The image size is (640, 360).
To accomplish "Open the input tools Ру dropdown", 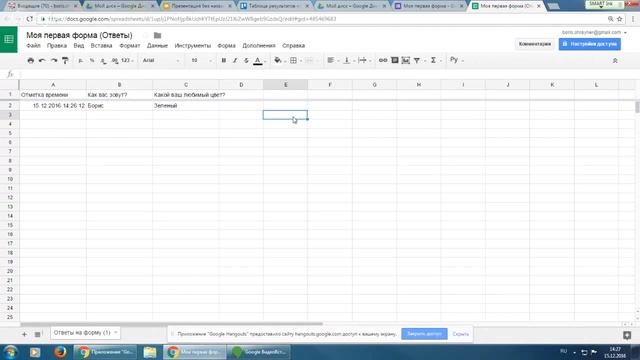I will [456, 60].
